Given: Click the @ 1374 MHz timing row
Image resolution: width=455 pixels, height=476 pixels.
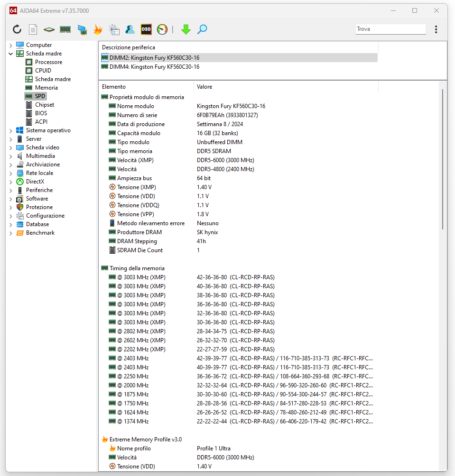Looking at the screenshot, I should point(239,421).
